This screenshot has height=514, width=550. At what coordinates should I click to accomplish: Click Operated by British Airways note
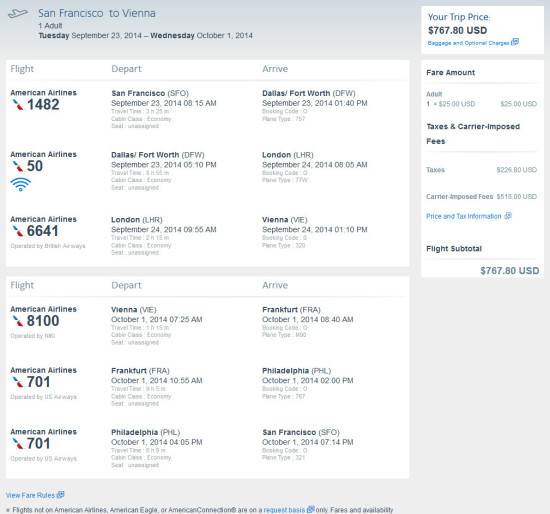click(48, 246)
